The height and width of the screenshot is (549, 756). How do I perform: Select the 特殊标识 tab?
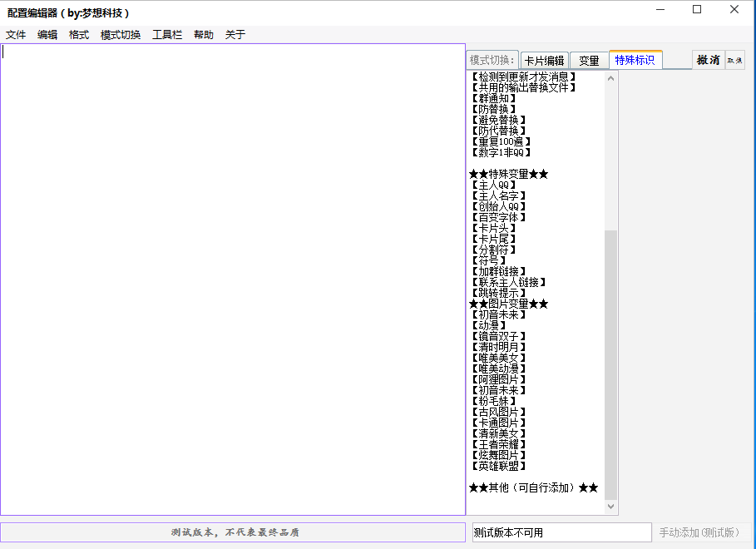[x=635, y=59]
